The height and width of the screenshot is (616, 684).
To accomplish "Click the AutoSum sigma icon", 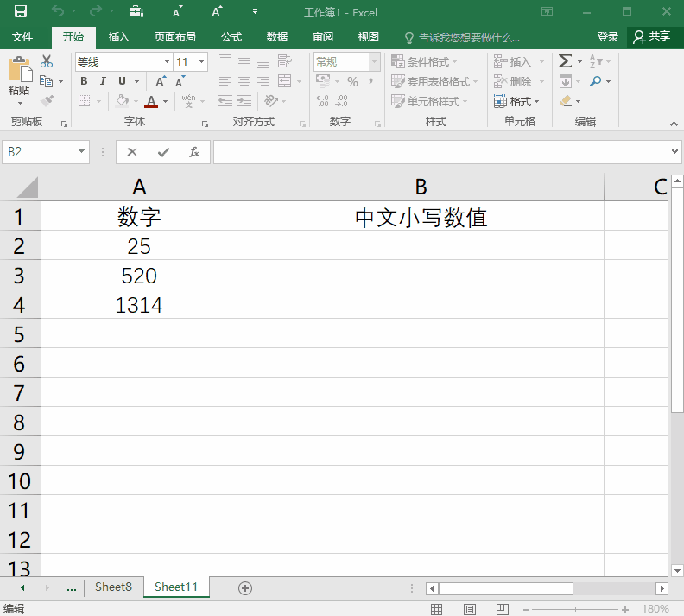I will [x=566, y=61].
